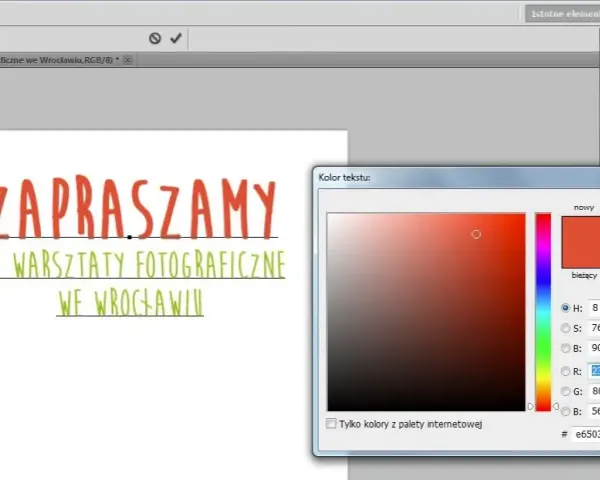Commit the text edit with the checkmark

[176, 38]
